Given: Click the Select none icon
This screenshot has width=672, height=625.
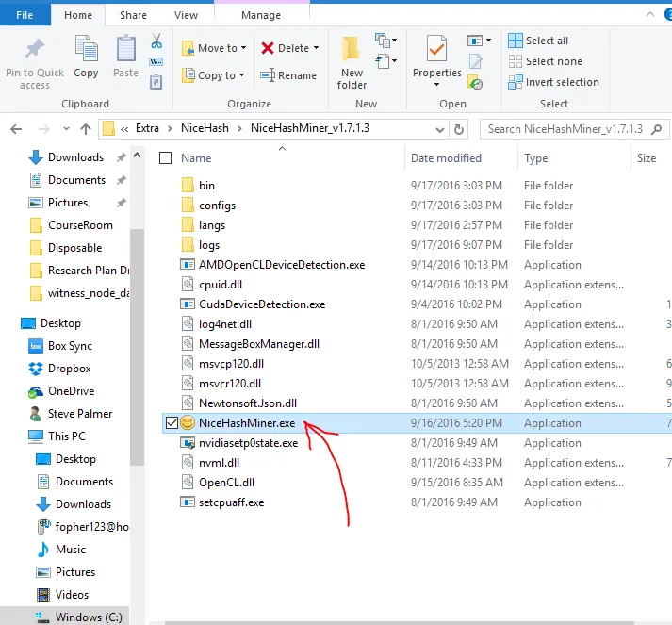Looking at the screenshot, I should (x=516, y=61).
